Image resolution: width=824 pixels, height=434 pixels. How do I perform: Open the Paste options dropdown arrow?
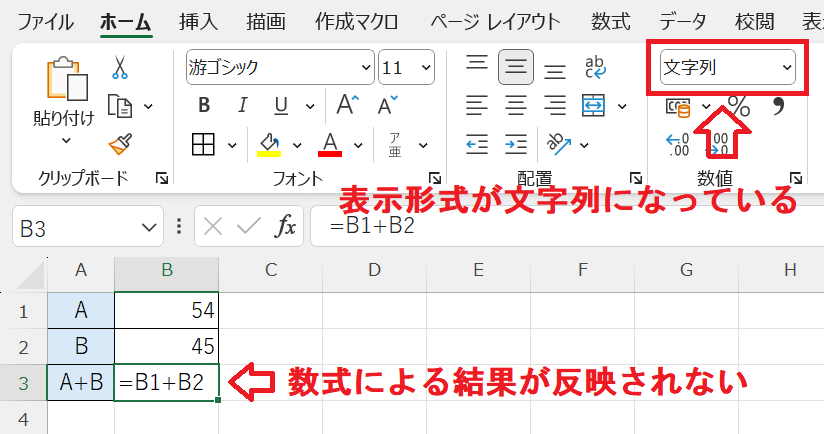pos(66,140)
